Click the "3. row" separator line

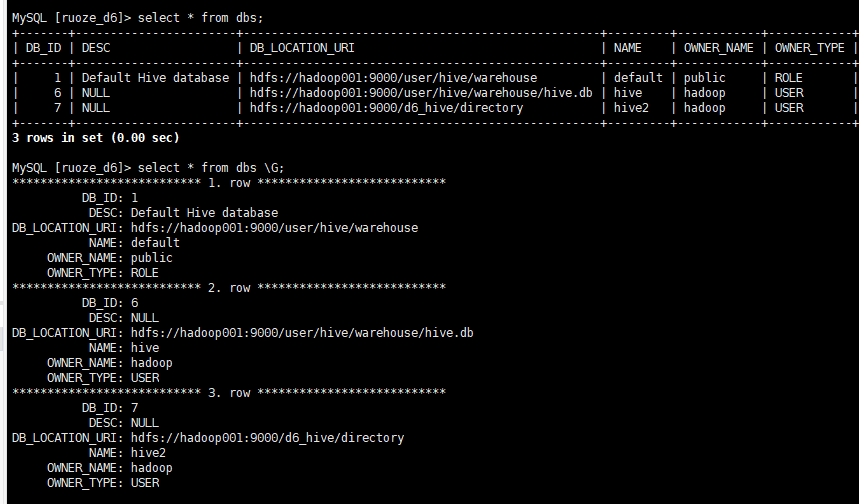[x=228, y=393]
